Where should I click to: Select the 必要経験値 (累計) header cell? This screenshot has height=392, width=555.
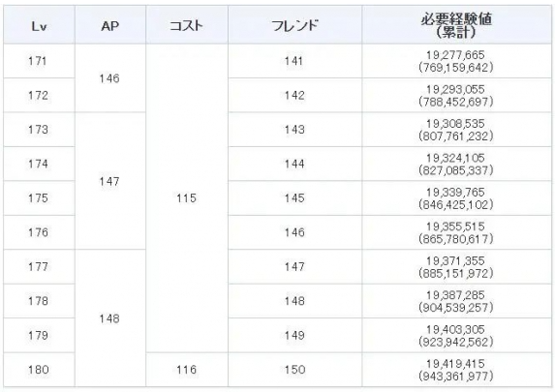pos(456,25)
